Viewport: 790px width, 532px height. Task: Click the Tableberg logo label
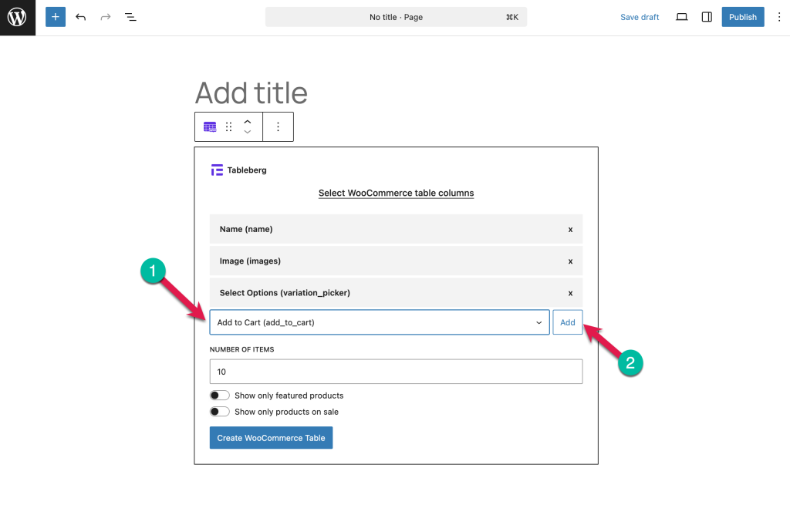click(239, 170)
